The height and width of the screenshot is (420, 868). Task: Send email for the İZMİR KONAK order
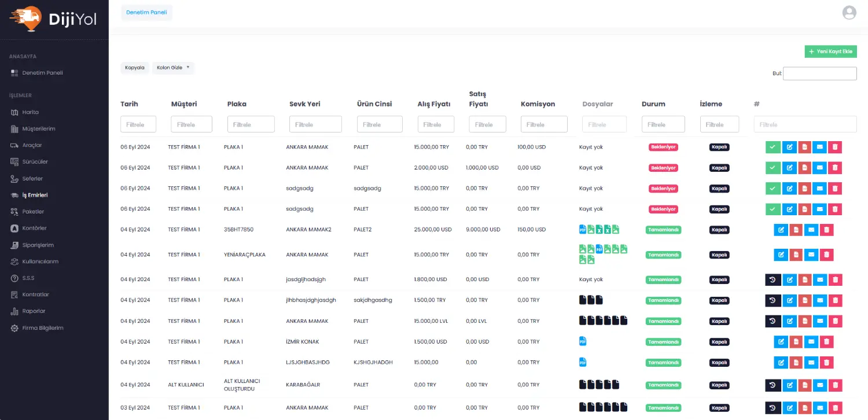(811, 342)
